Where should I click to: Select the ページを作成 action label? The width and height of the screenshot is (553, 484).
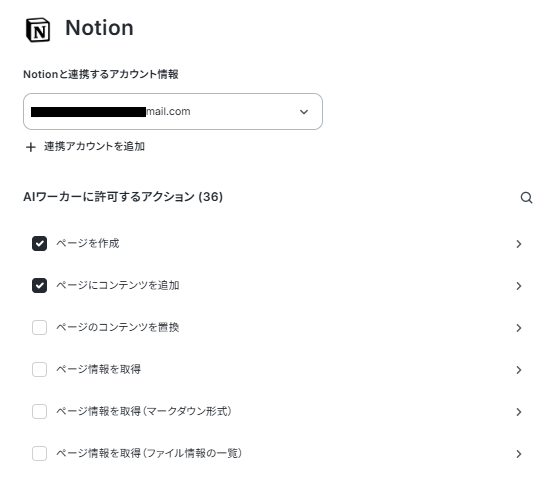click(88, 243)
